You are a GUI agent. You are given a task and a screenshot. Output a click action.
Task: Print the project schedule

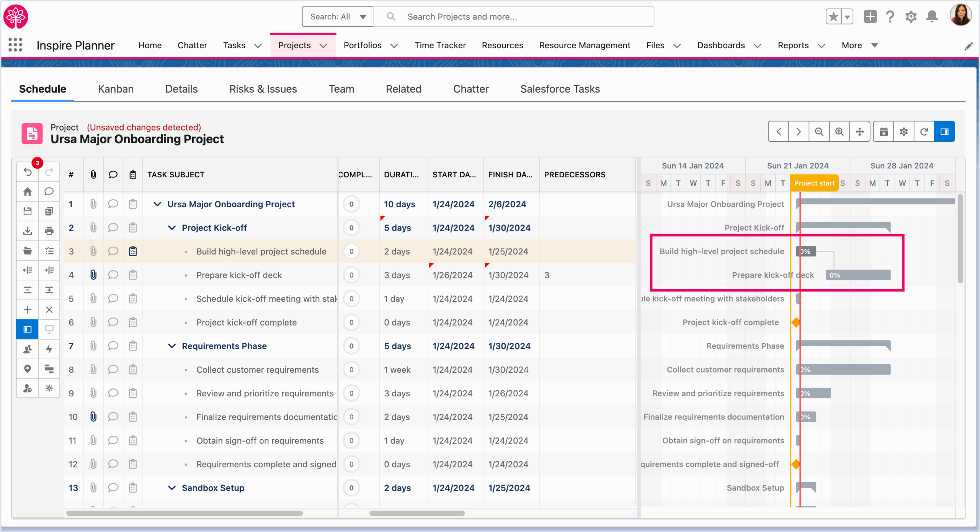point(49,231)
